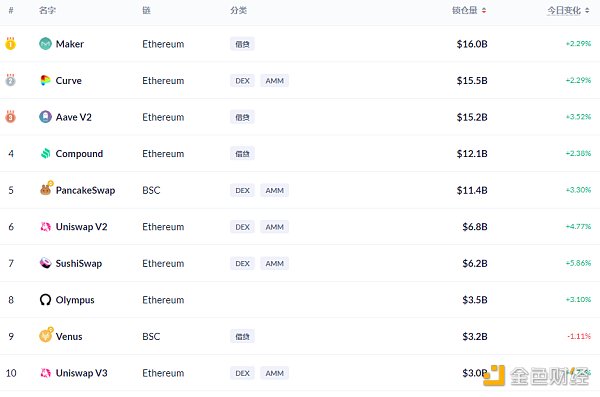
Task: Click the 分类 column header
Action: 238,10
